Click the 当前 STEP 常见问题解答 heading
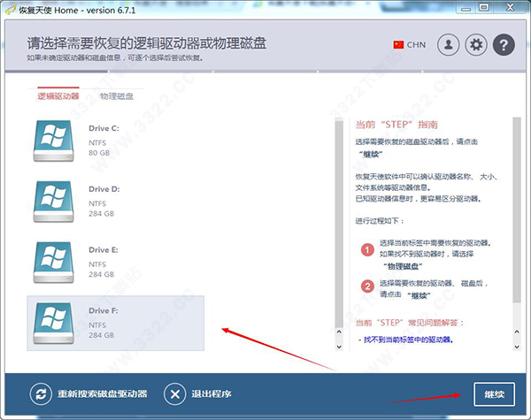The image size is (531, 420). click(410, 323)
